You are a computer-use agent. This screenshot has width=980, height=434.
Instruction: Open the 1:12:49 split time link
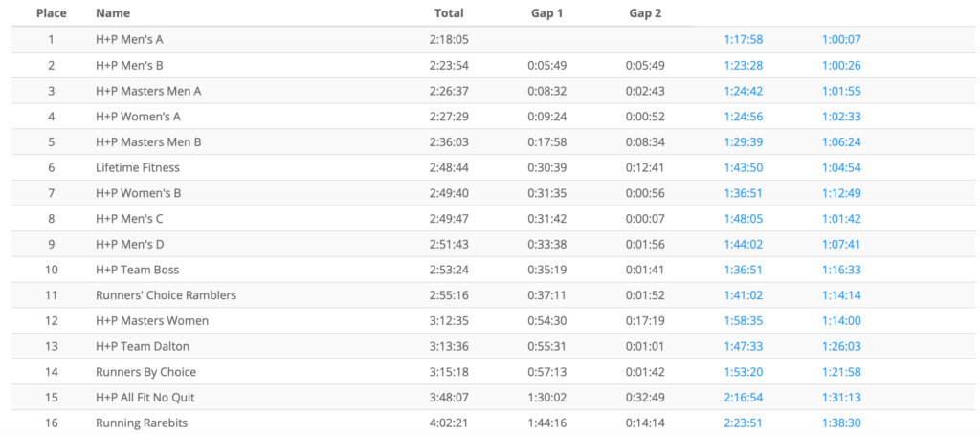pos(841,193)
